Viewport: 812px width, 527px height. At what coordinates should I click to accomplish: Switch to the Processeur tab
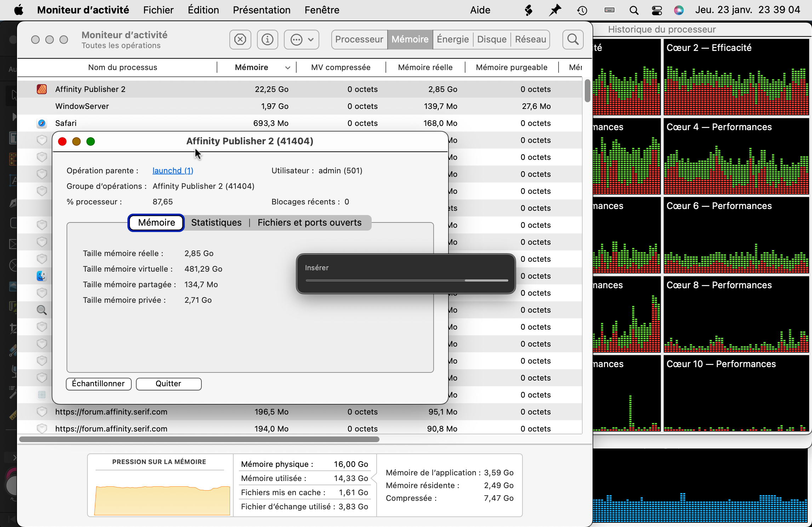[359, 39]
